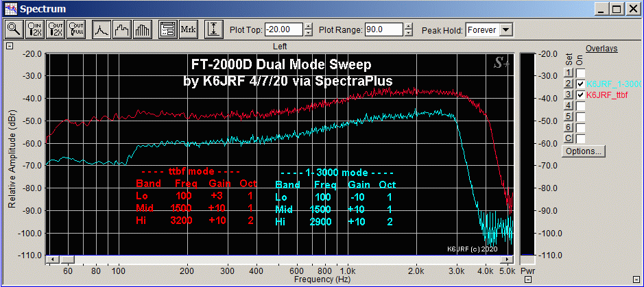Click the power meter bar
This screenshot has width=644, height=287.
527,155
